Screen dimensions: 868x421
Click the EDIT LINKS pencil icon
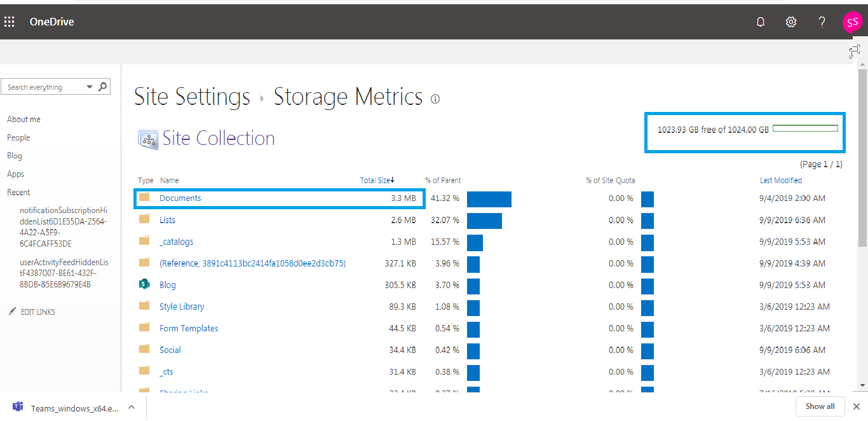pos(12,312)
